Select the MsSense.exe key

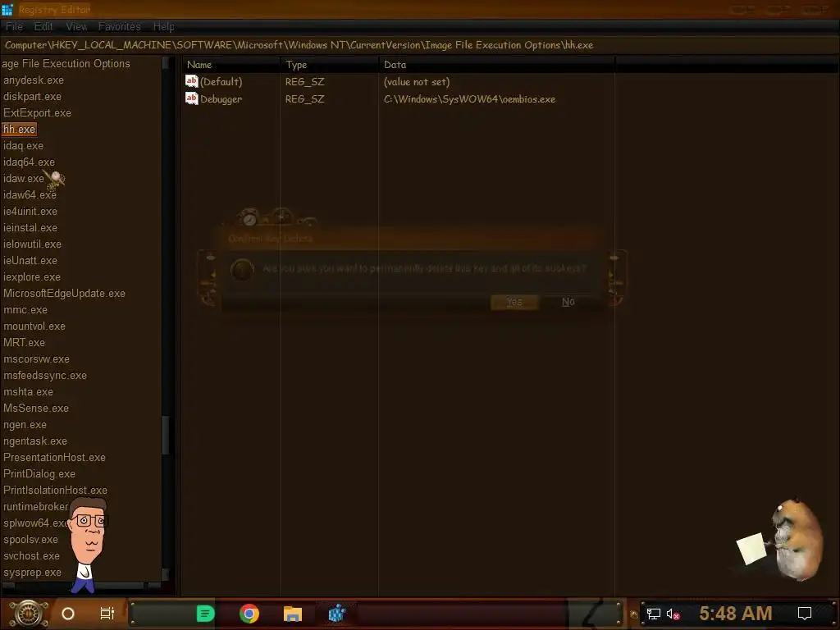pyautogui.click(x=36, y=409)
